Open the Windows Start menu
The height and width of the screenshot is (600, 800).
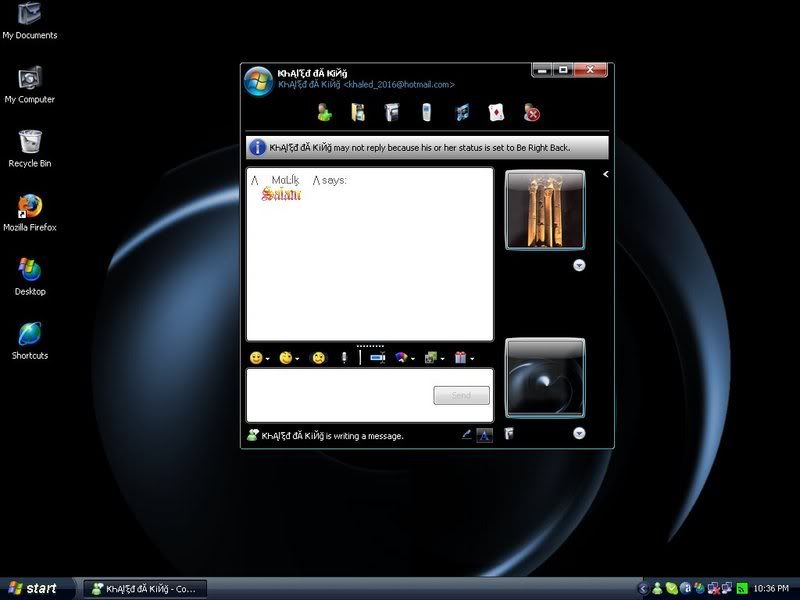point(32,589)
